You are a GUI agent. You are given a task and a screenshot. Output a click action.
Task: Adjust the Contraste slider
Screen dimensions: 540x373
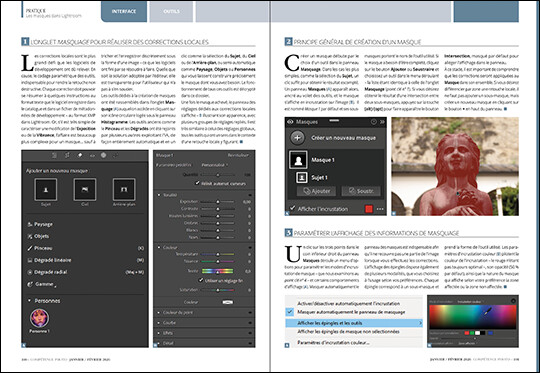point(218,209)
